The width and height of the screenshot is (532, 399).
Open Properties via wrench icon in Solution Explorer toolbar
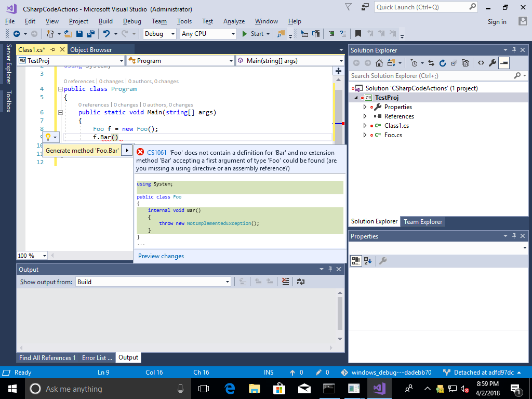[x=493, y=63]
